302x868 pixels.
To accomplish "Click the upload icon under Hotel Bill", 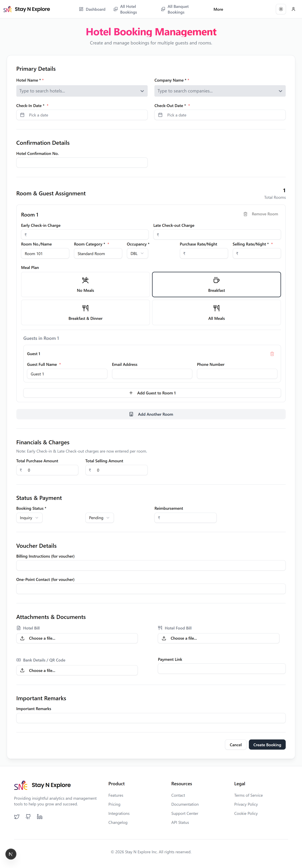I will tap(22, 638).
